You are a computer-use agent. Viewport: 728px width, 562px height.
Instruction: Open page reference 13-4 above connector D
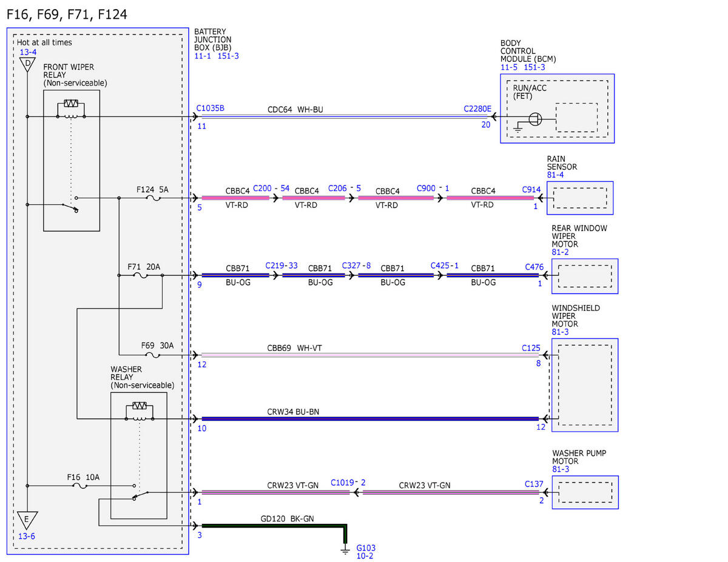(27, 52)
